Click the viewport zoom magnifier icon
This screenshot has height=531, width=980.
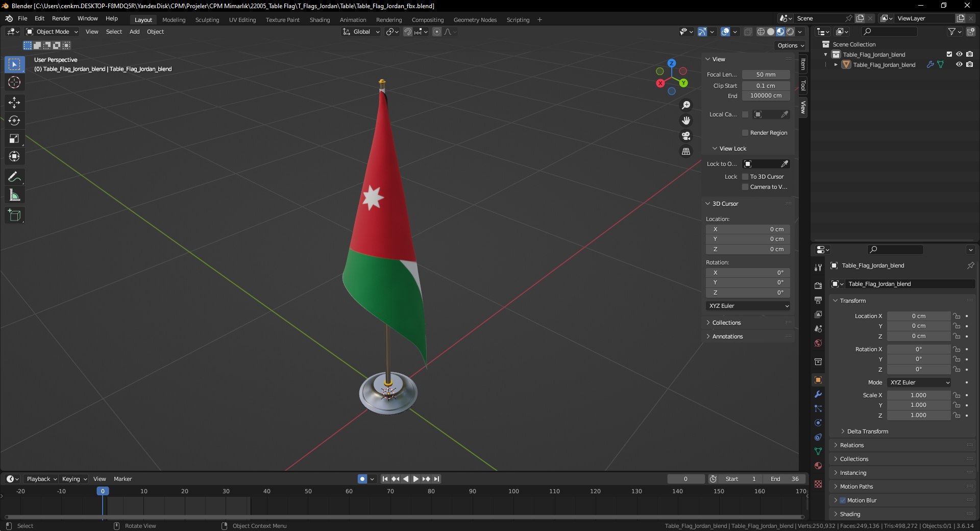click(686, 105)
